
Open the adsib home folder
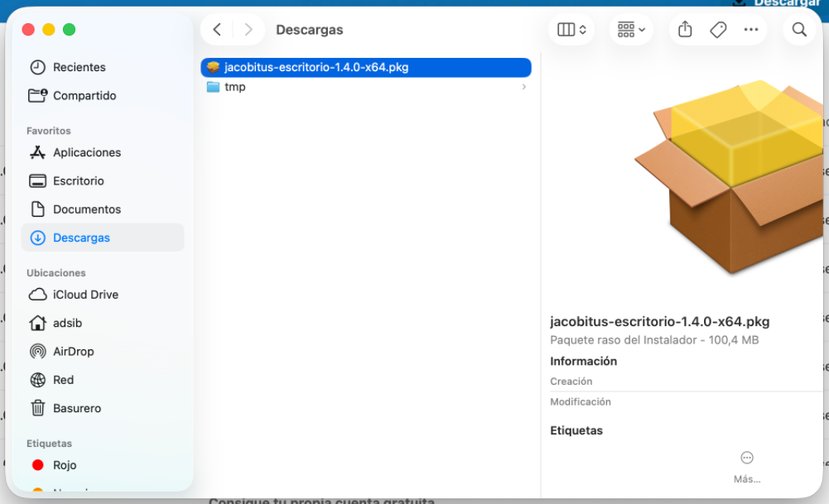pyautogui.click(x=103, y=323)
